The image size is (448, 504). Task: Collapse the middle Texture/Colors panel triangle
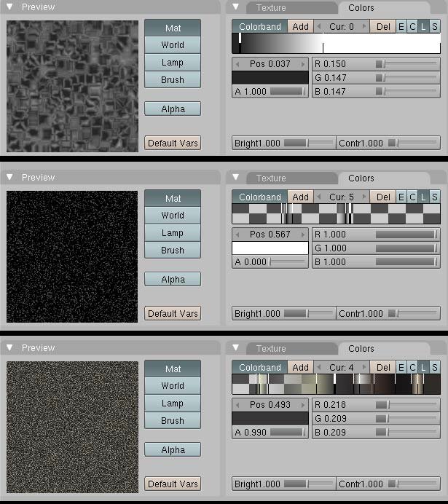coord(236,177)
